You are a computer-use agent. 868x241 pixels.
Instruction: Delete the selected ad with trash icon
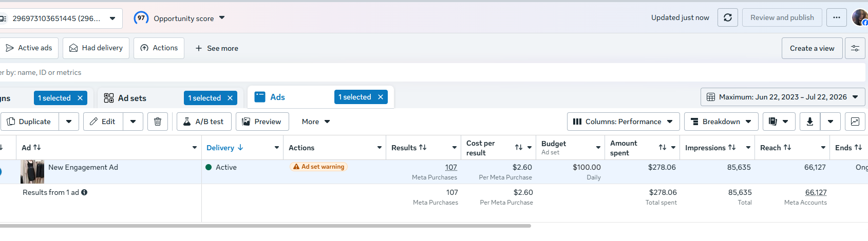tap(158, 122)
